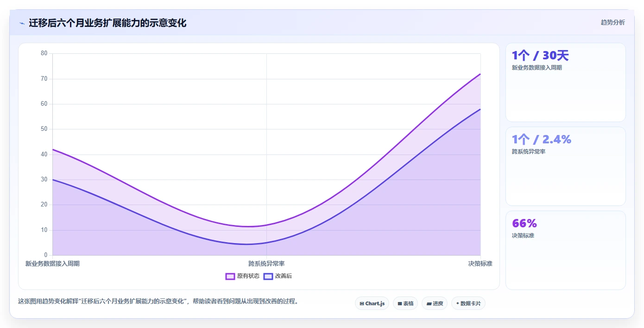Select the 数据卡片 tag chip

pyautogui.click(x=468, y=303)
